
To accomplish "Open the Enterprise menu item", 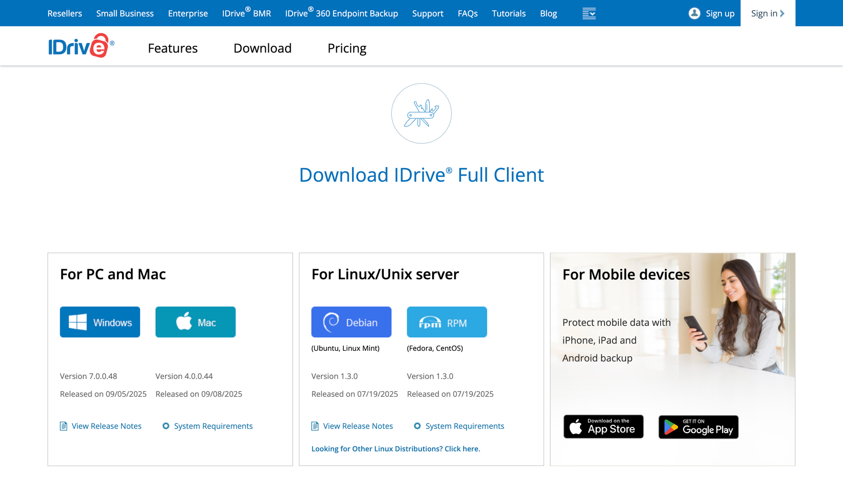I will 188,14.
